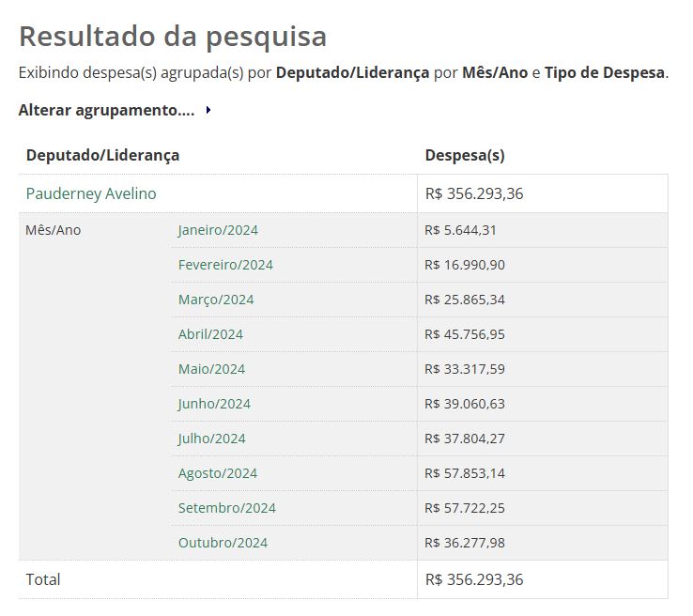Open the Maio/2024 month entry
The width and height of the screenshot is (693, 616).
211,369
